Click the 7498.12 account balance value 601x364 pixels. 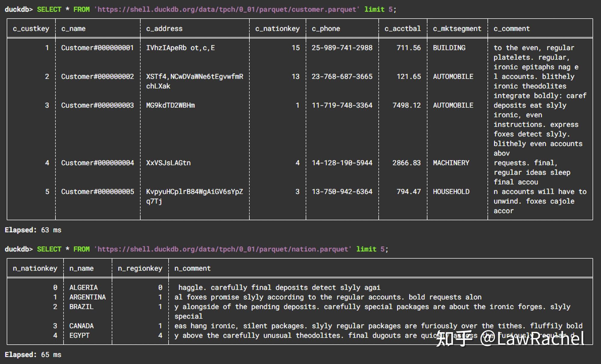tap(406, 105)
